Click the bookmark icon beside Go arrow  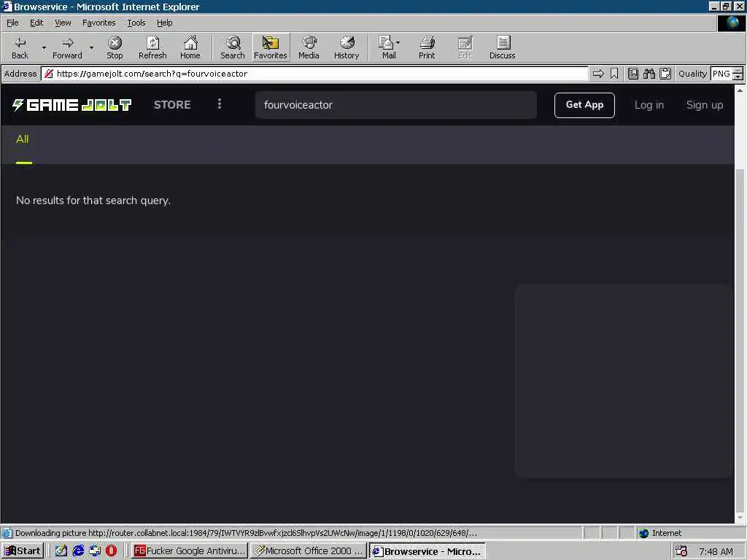click(614, 74)
